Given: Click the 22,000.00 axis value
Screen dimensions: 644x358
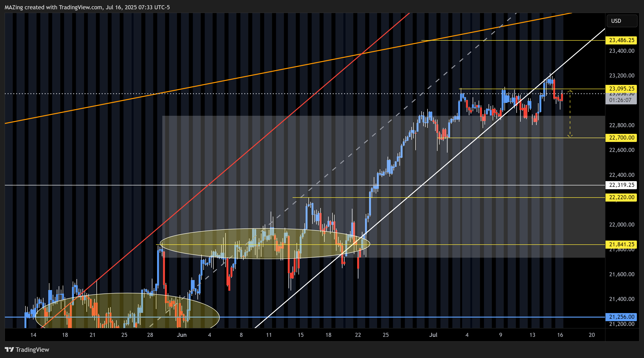Looking at the screenshot, I should [622, 224].
